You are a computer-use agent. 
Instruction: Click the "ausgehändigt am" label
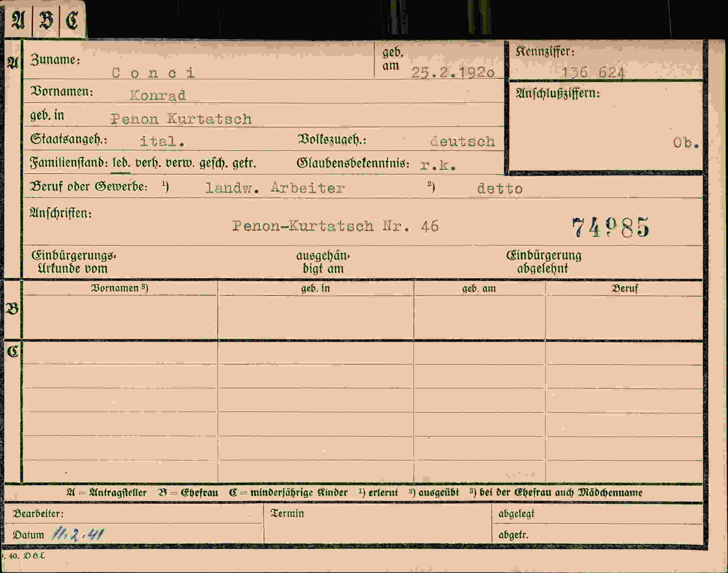323,262
